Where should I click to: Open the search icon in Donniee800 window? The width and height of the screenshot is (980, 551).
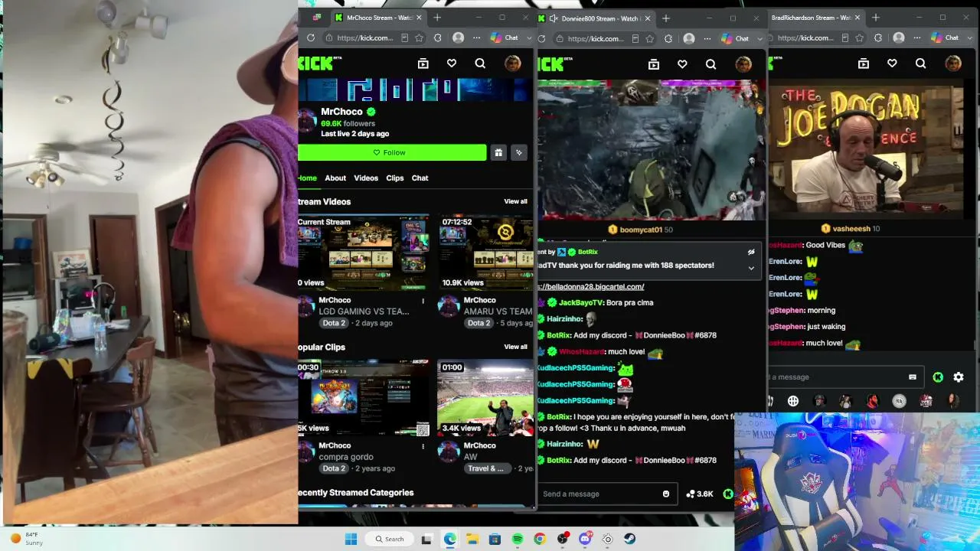(x=710, y=64)
